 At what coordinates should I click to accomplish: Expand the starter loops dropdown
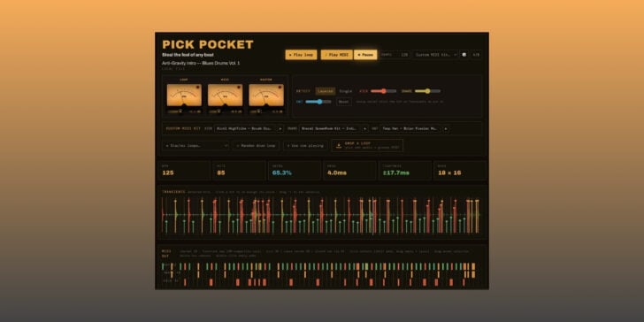click(195, 145)
